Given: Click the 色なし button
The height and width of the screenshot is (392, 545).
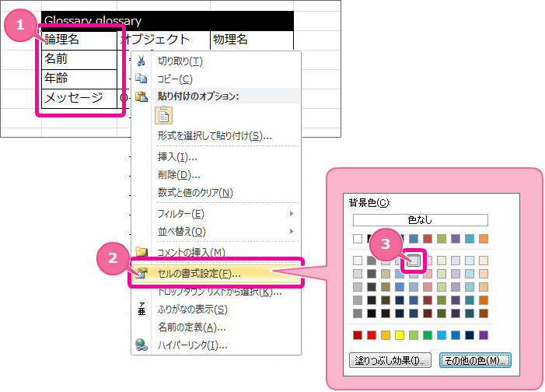Looking at the screenshot, I should (421, 220).
